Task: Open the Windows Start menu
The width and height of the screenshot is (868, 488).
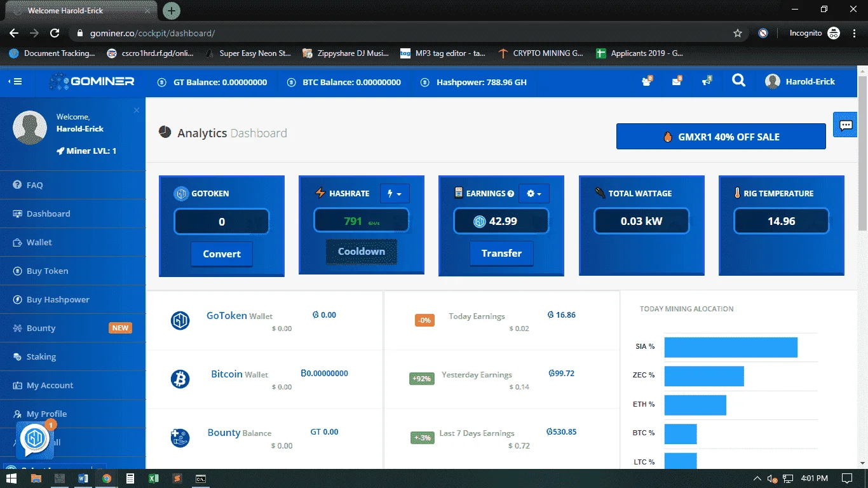Action: pos(11,478)
